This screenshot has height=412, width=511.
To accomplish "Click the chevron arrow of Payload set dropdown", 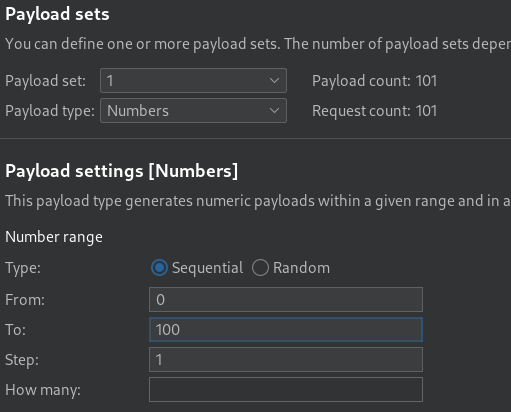I will point(274,81).
